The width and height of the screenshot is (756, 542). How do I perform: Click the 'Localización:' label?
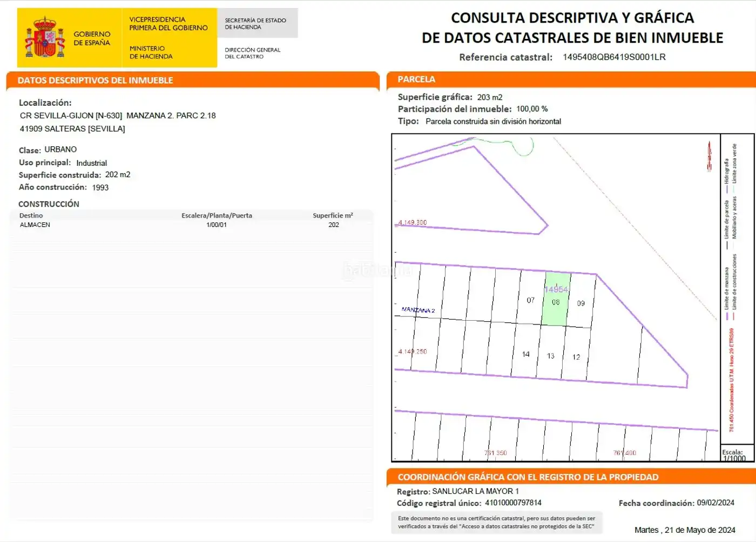point(45,103)
